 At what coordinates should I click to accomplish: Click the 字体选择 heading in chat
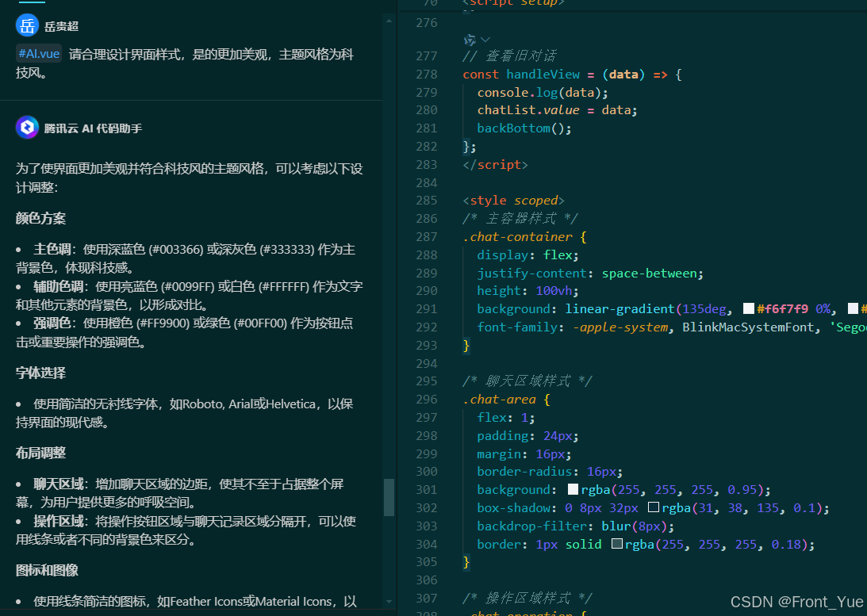click(x=40, y=373)
